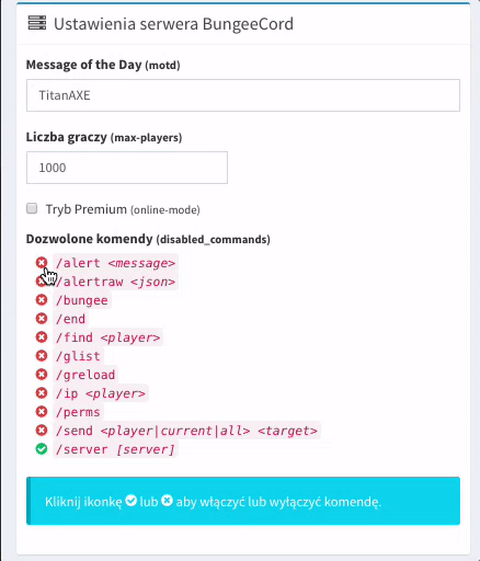
Task: Click the red X icon beside /alert
Action: pyautogui.click(x=41, y=263)
